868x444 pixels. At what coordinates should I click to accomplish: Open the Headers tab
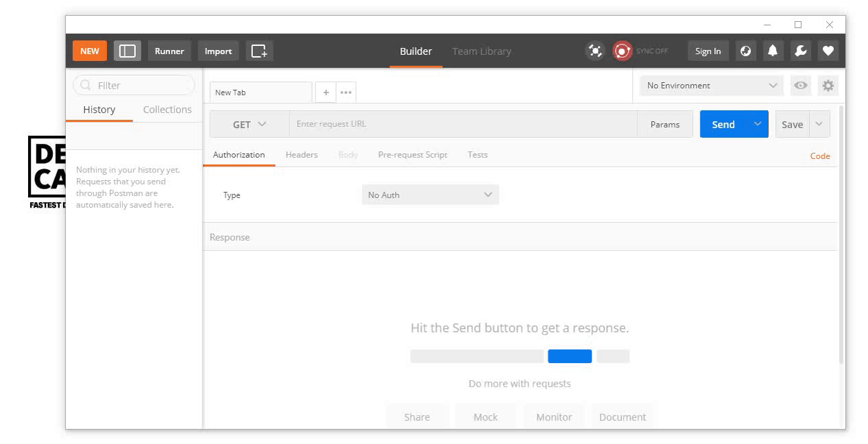pos(302,155)
